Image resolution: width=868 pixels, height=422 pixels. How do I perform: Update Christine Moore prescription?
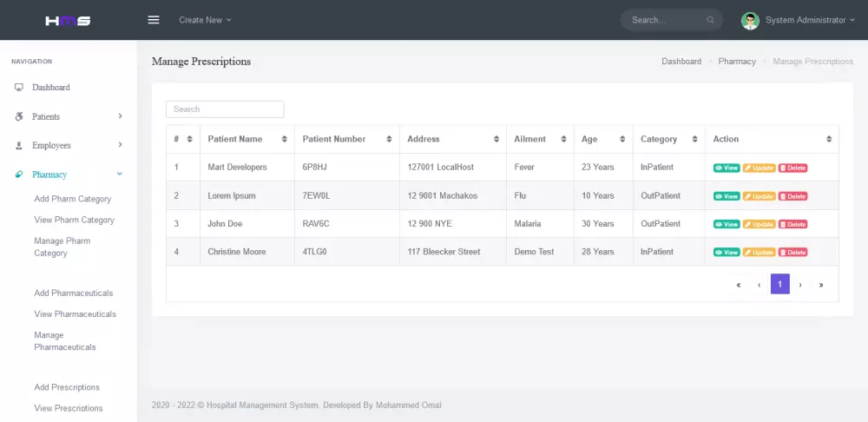coord(759,252)
